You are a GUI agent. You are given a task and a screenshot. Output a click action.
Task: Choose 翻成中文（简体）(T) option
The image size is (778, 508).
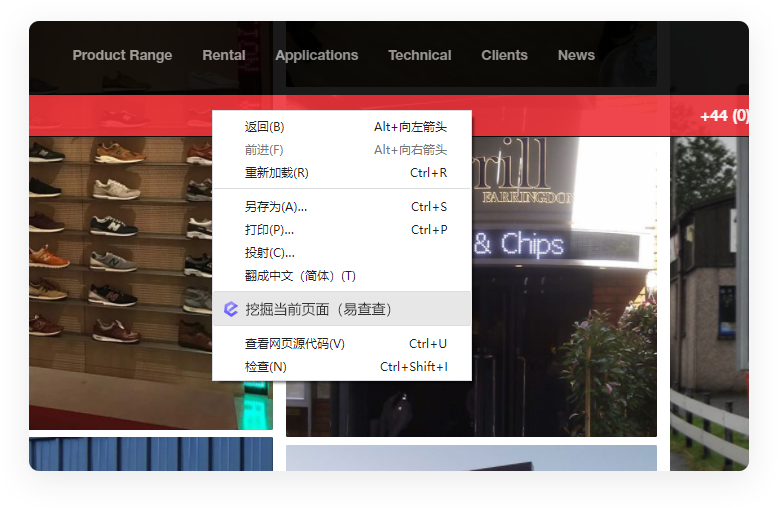click(342, 275)
